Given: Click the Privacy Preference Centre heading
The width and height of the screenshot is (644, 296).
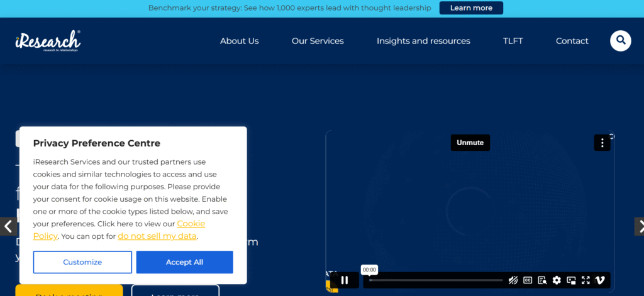Looking at the screenshot, I should tap(96, 143).
